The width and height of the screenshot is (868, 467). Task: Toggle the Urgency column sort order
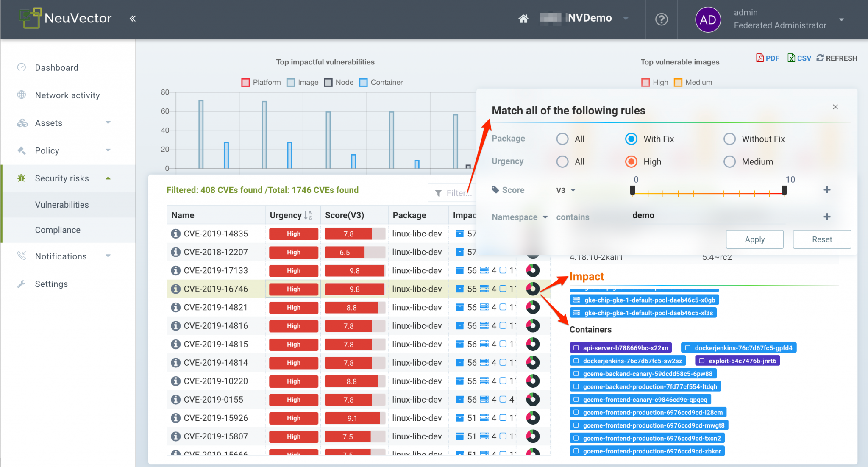click(308, 215)
